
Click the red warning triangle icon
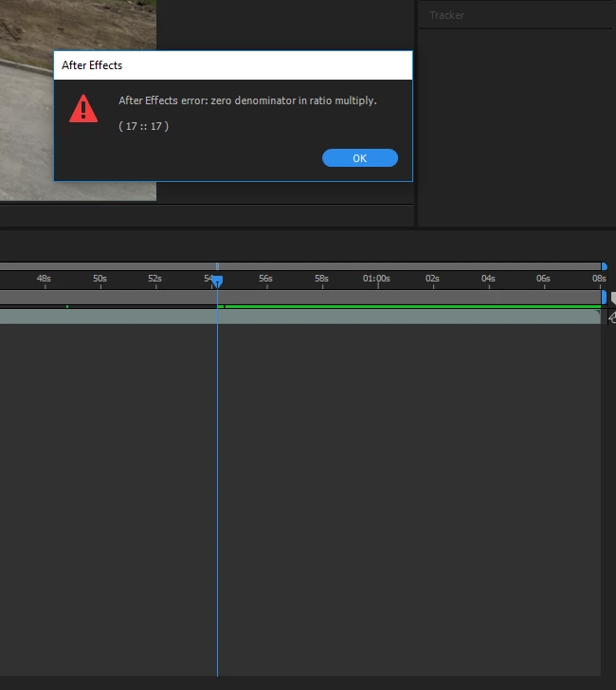tap(83, 109)
